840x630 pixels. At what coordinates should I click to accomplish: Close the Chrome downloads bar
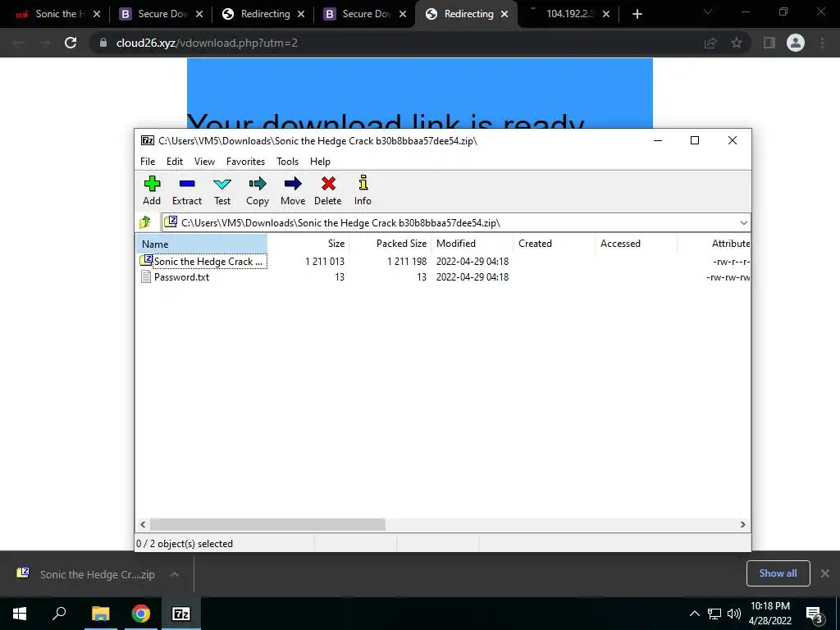(825, 573)
